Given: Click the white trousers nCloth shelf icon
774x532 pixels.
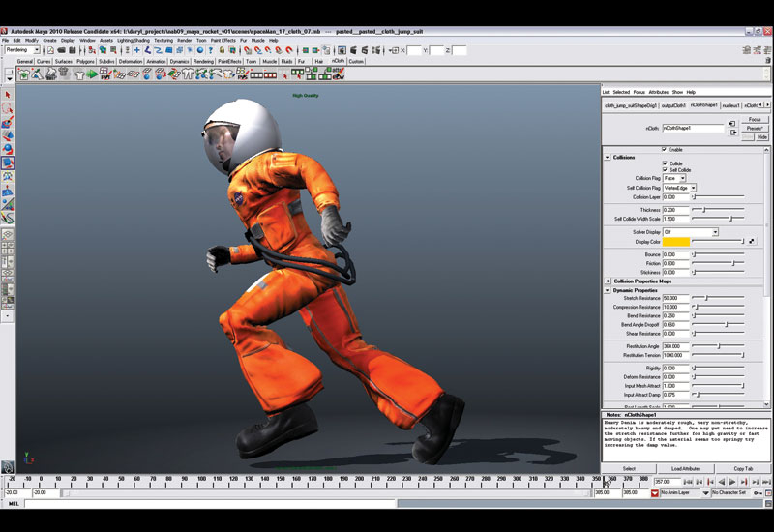Looking at the screenshot, I should tap(188, 74).
